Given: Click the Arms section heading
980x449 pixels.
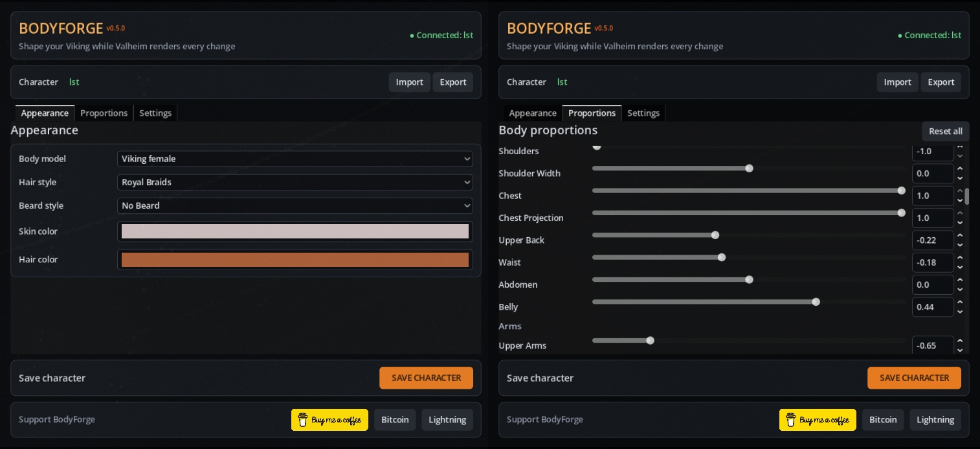Looking at the screenshot, I should pos(510,327).
